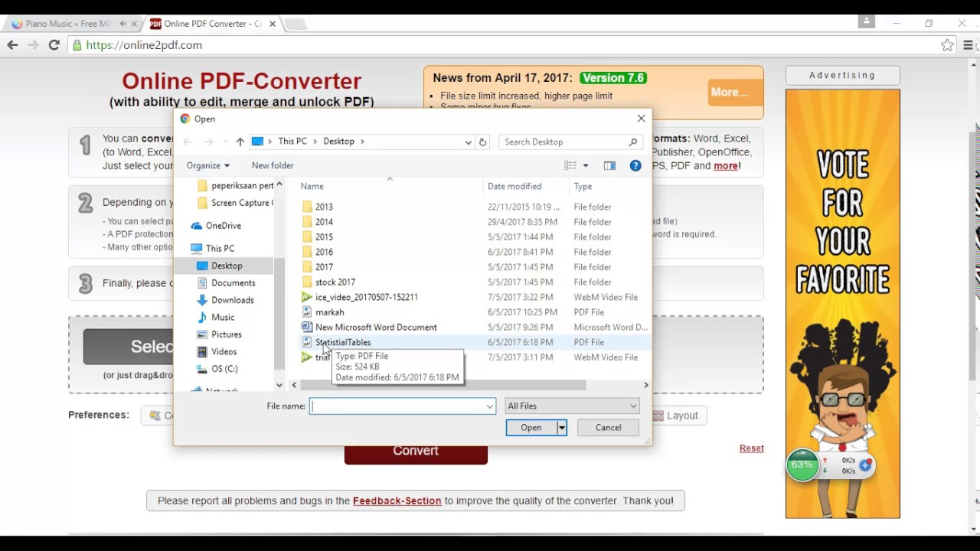Go back in Chrome browser

(12, 45)
